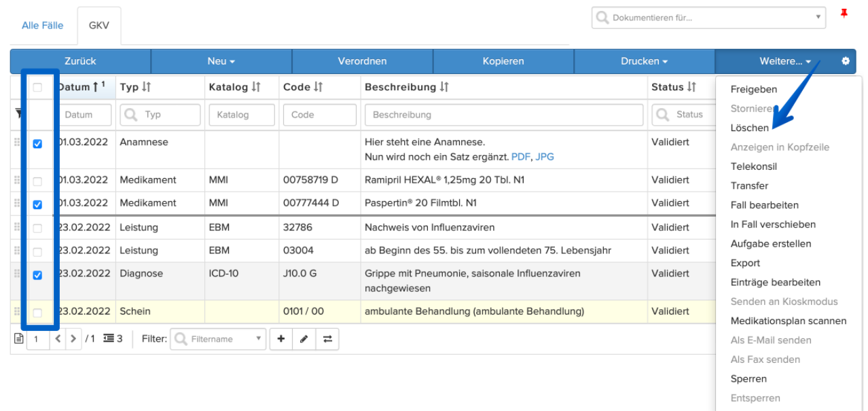Sort table by Typ column arrows

(x=147, y=87)
